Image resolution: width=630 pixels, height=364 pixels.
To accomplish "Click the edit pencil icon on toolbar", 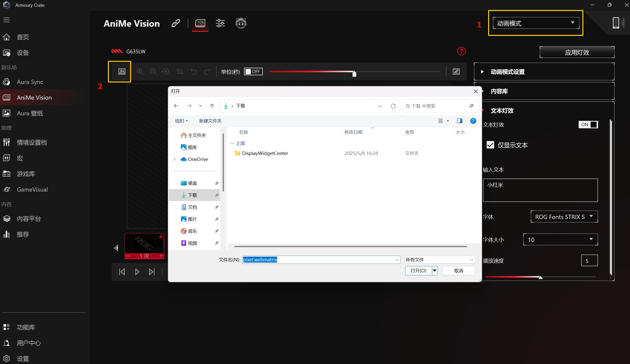I will 456,72.
